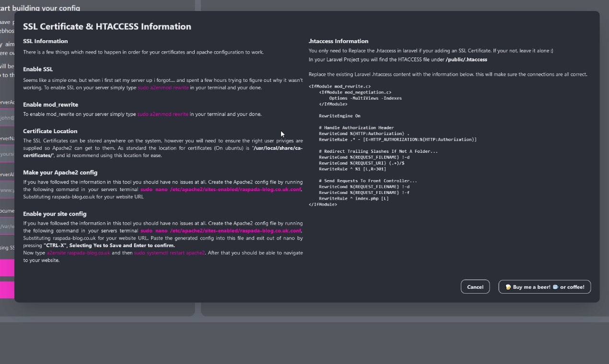Click the Cancel button
The height and width of the screenshot is (364, 609).
(x=475, y=287)
